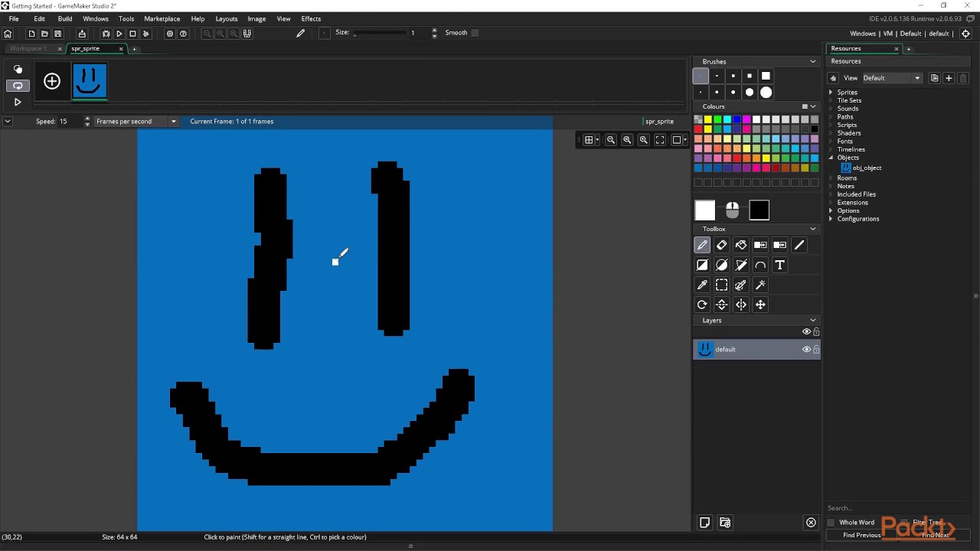This screenshot has width=980, height=551.
Task: Hide the default layer via eye icon
Action: [x=806, y=349]
